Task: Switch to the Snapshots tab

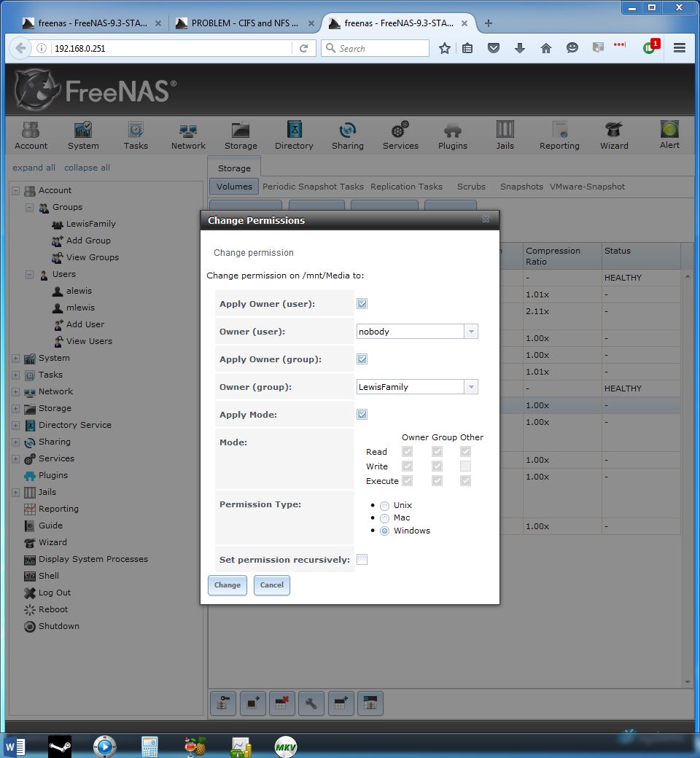Action: click(521, 187)
